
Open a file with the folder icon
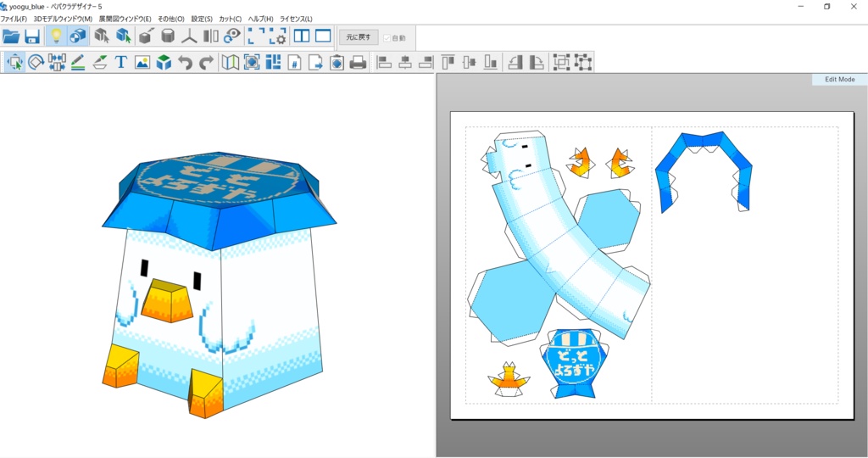[x=11, y=36]
